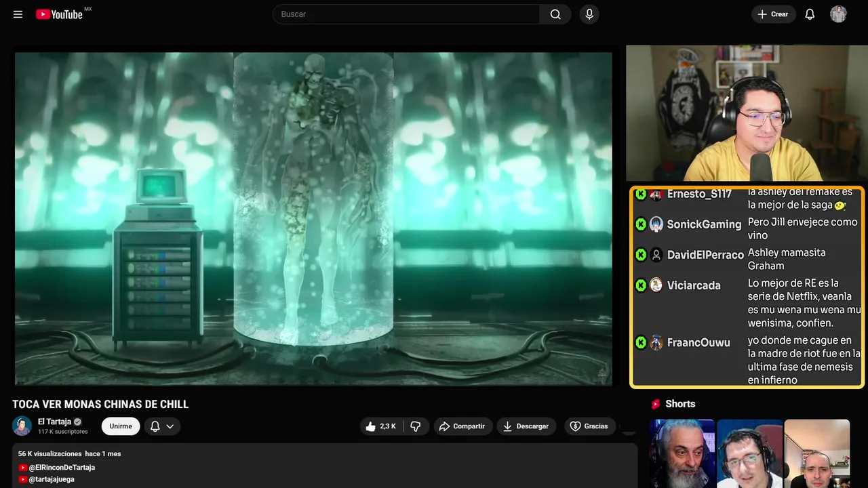This screenshot has width=868, height=488.
Task: Toggle the channel notification bell
Action: (x=155, y=426)
